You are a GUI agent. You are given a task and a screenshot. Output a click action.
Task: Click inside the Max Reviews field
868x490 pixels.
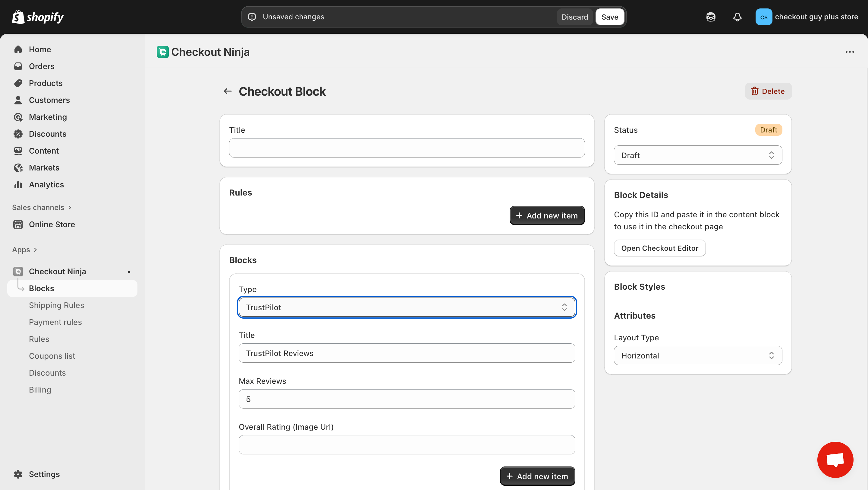coord(406,399)
